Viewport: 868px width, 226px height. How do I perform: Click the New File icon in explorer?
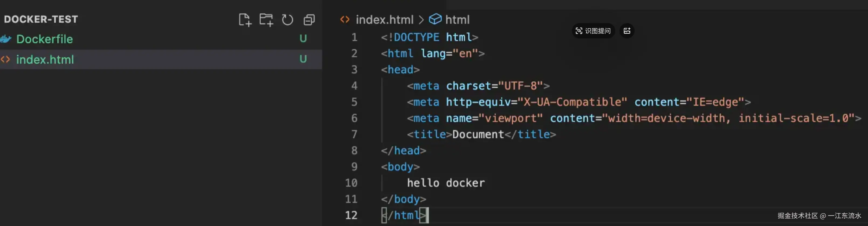(245, 20)
